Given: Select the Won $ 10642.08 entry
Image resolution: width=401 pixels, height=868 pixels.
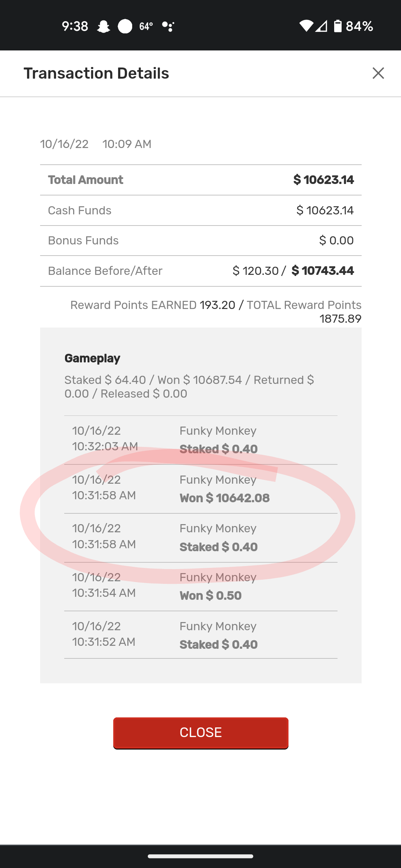Looking at the screenshot, I should 224,498.
